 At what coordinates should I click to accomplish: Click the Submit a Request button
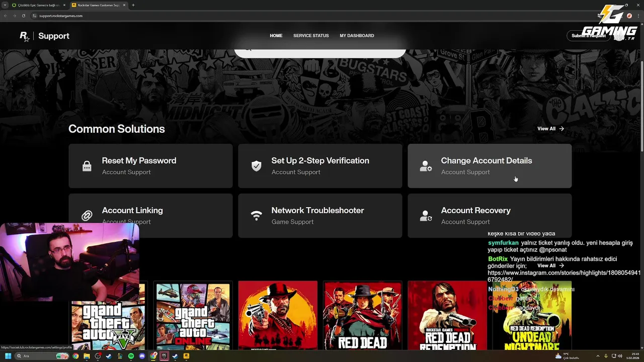click(x=588, y=36)
